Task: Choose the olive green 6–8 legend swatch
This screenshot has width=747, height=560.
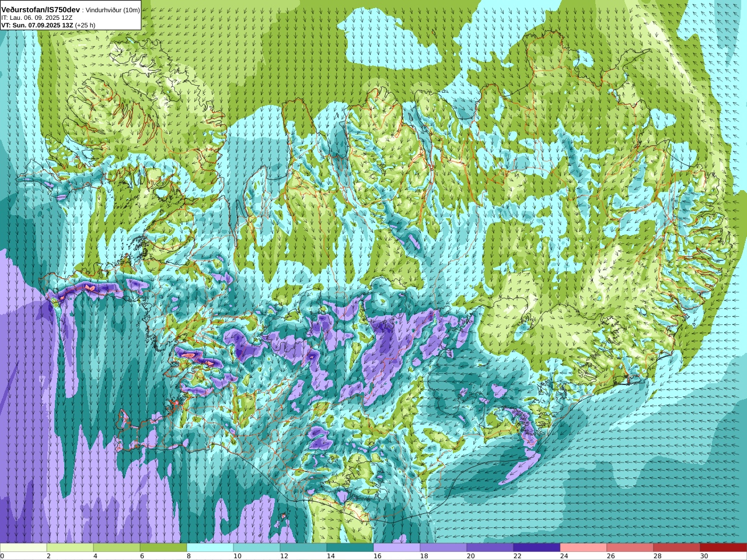Action: [163, 548]
